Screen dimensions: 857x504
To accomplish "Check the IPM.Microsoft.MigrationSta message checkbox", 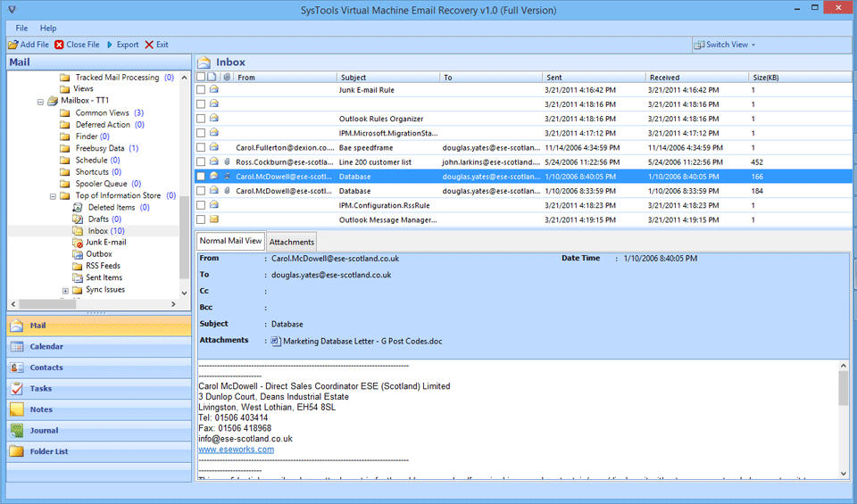I will pyautogui.click(x=201, y=133).
